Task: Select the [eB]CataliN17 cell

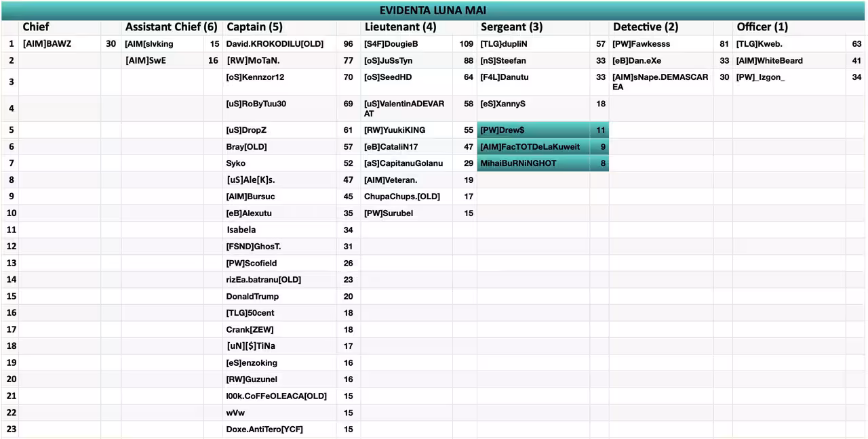Action: [407, 146]
